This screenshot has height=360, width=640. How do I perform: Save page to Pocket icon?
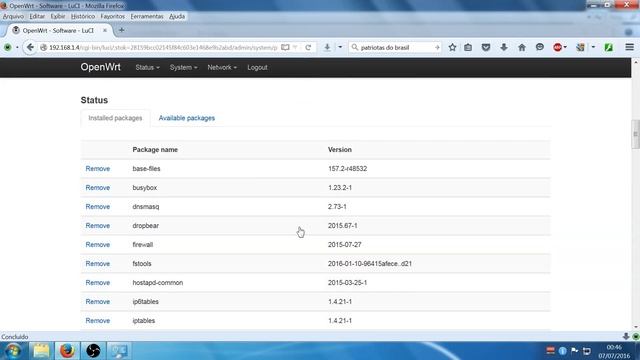coord(486,47)
